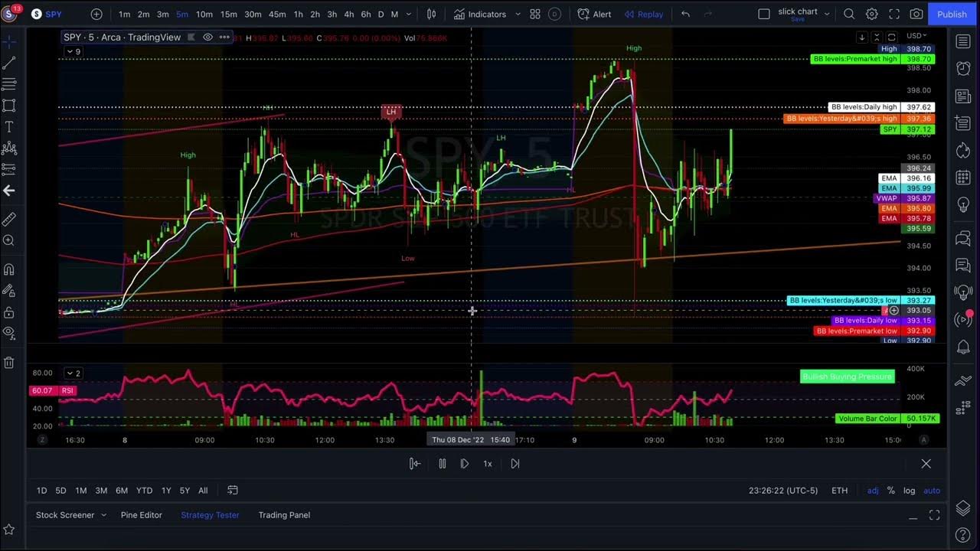Screen dimensions: 980x551
Task: Toggle hide all drawings eye
Action: [9, 333]
